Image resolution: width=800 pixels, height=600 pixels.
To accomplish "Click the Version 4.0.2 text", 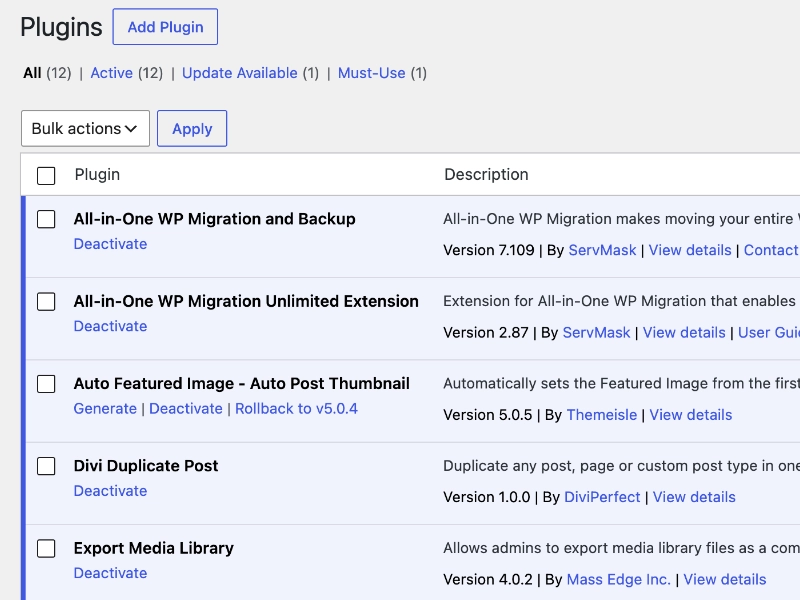I will click(488, 580).
